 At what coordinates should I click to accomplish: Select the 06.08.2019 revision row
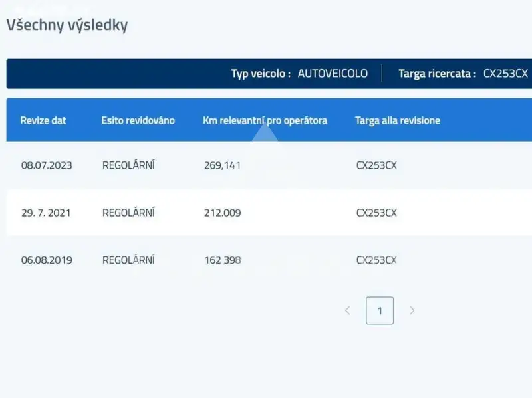tap(269, 260)
